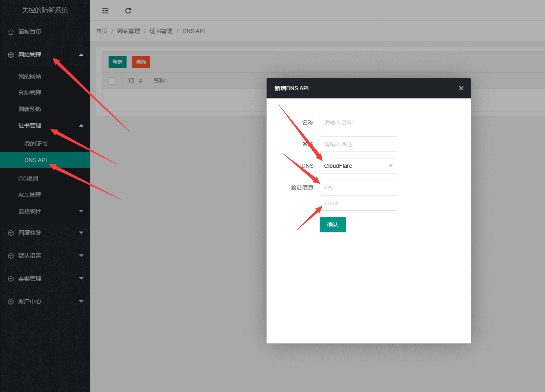Click the cube icon beside 网站管理
The height and width of the screenshot is (392, 545).
coord(11,55)
